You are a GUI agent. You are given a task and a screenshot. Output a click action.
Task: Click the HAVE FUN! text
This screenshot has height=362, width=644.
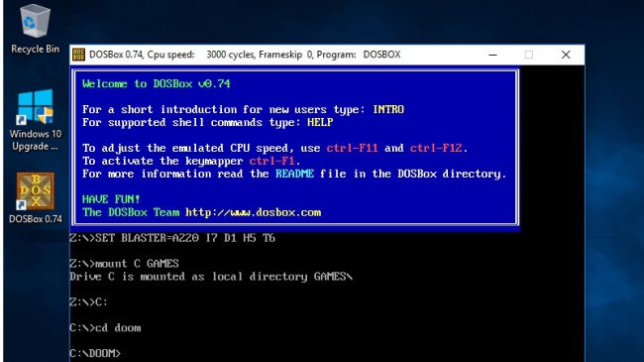(x=111, y=199)
